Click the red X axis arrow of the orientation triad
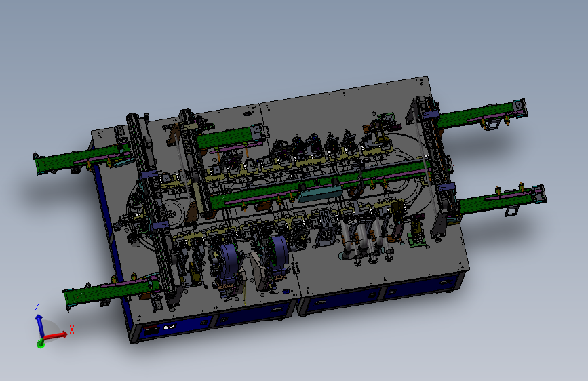The width and height of the screenshot is (588, 381). (x=56, y=336)
